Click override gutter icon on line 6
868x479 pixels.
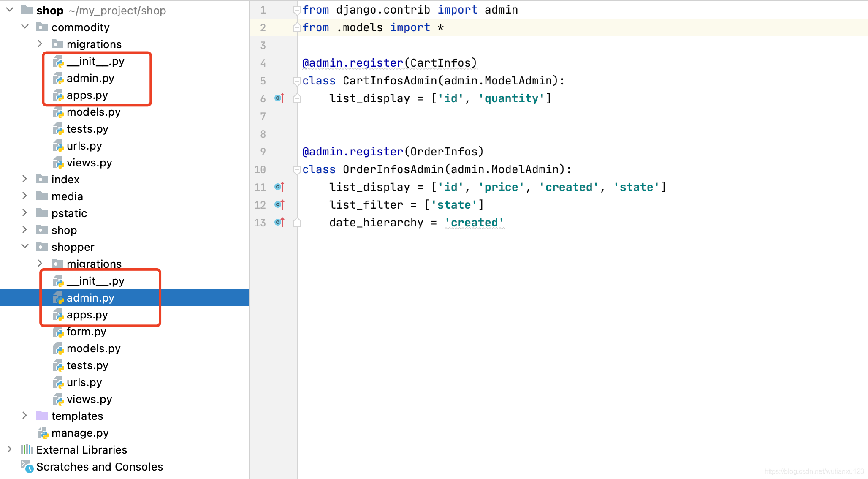279,98
